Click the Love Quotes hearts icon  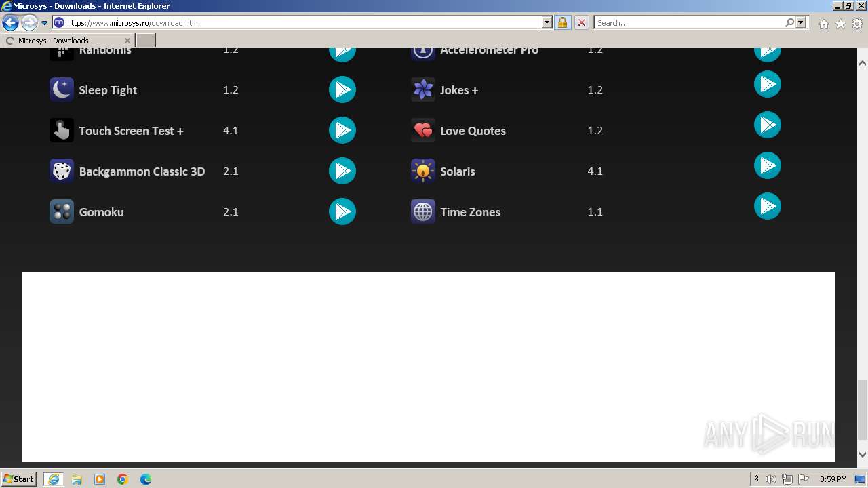(x=423, y=130)
